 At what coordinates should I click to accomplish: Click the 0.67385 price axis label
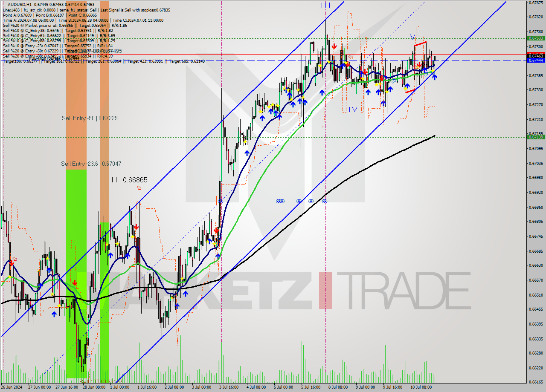536,75
